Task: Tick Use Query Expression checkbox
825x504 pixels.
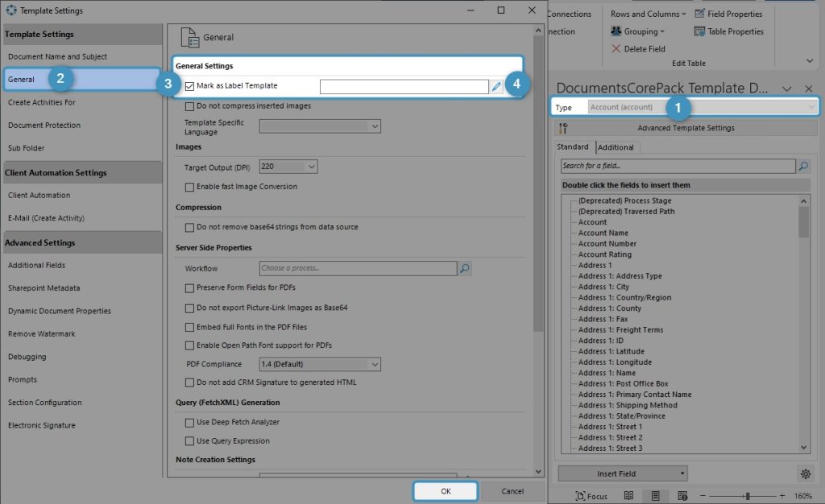Action: click(189, 441)
